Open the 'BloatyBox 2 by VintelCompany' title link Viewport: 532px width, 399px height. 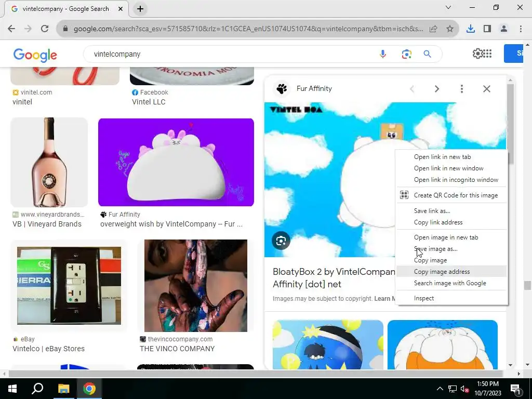(x=334, y=278)
